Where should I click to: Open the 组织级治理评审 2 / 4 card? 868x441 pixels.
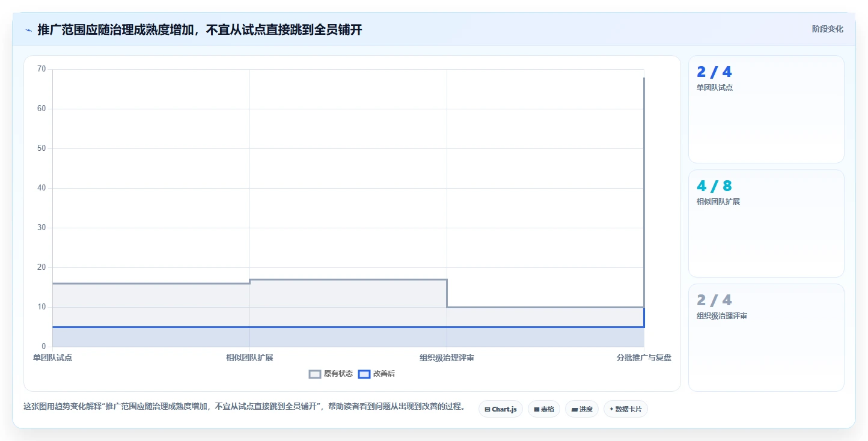coord(766,338)
